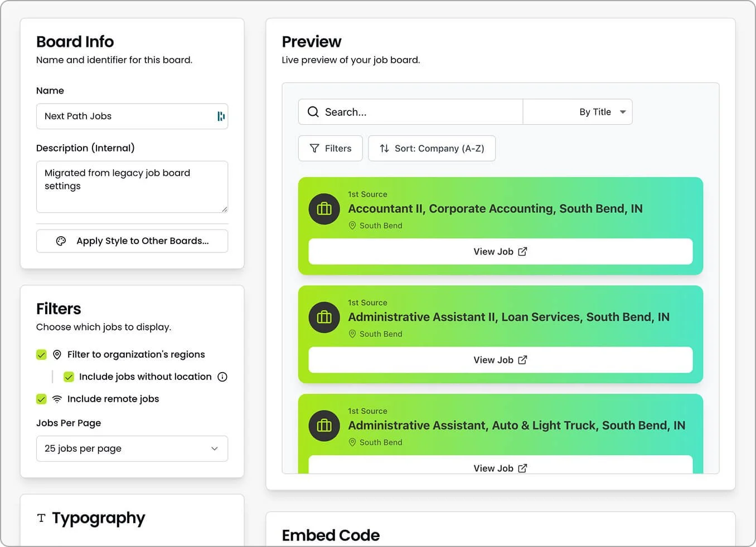Screen dimensions: 756x547
Task: Click View Job for Administrative Assistant II
Action: pos(500,360)
